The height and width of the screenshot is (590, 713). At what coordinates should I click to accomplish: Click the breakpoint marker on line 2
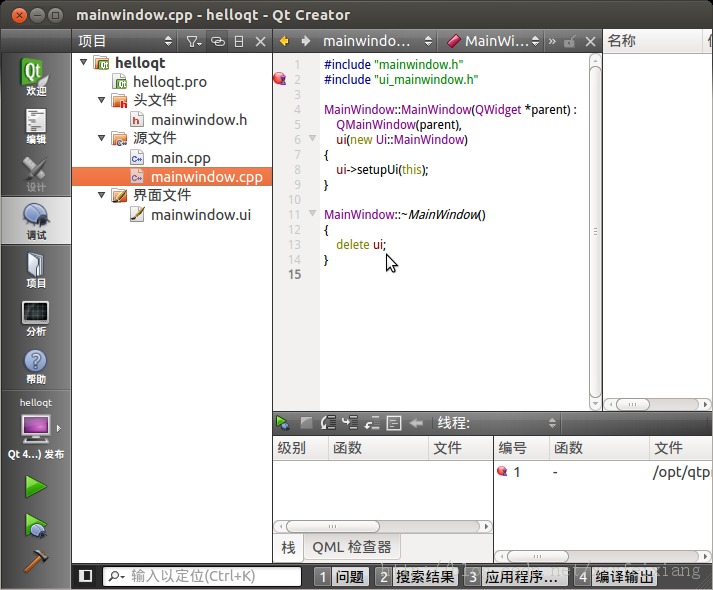tap(280, 79)
